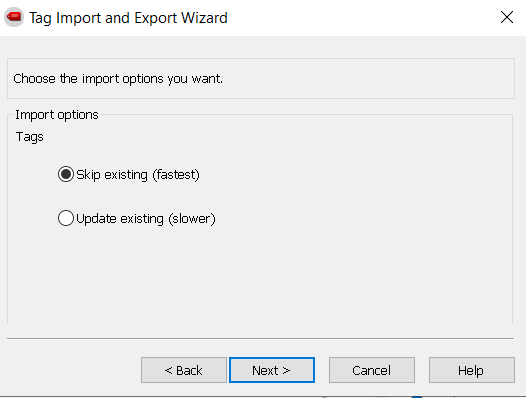This screenshot has width=526, height=398.
Task: Click the empty area below Update existing
Action: pyautogui.click(x=260, y=275)
